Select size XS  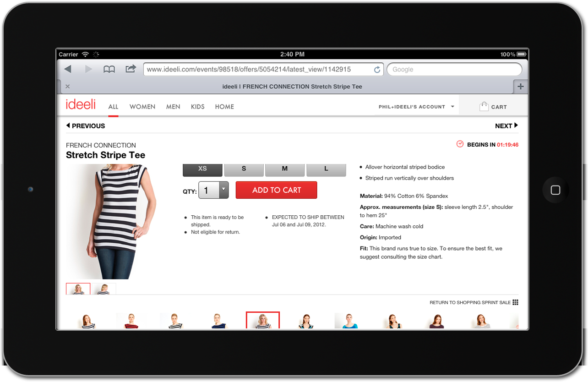[202, 169]
